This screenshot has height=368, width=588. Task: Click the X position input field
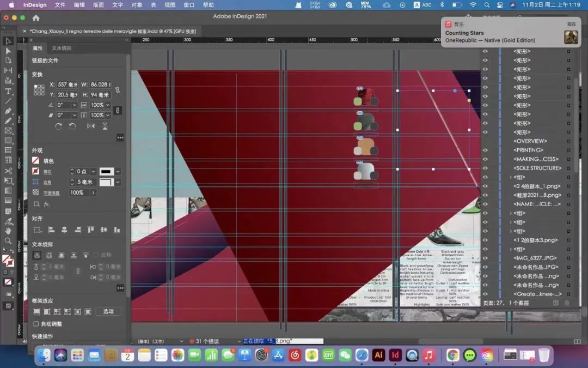coord(68,85)
